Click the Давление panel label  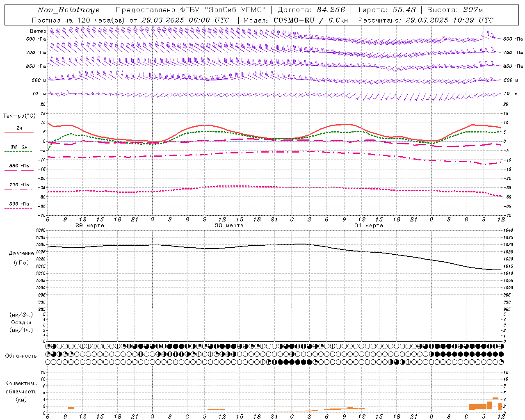(21, 253)
